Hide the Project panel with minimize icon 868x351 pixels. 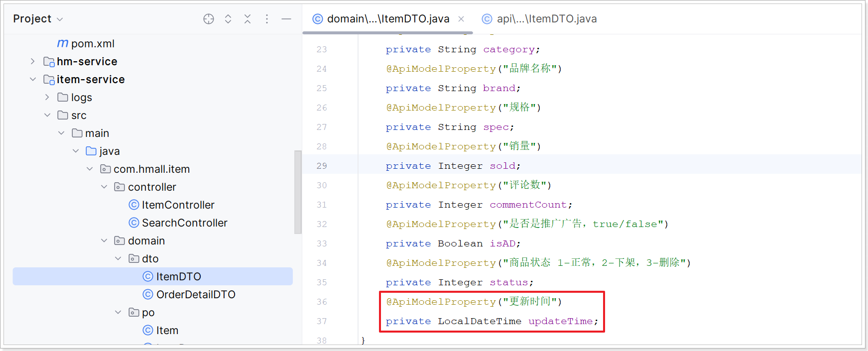[x=286, y=19]
